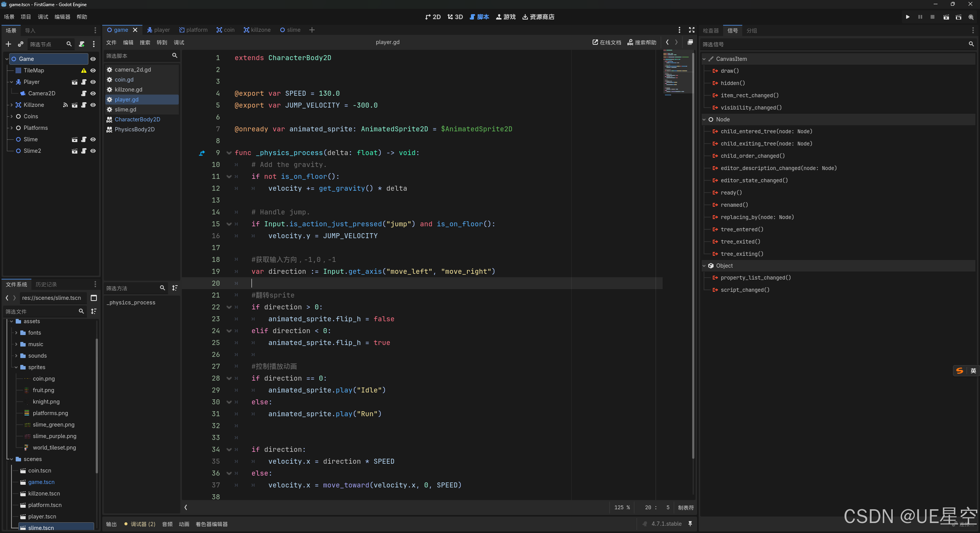Click TileMap warning triangle icon
Viewport: 980px width, 533px height.
click(x=83, y=70)
